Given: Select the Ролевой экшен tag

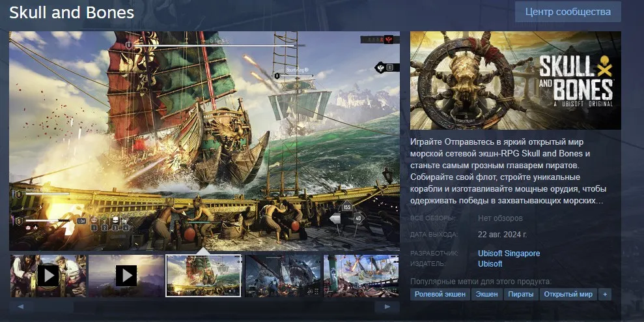Looking at the screenshot, I should click(x=440, y=294).
